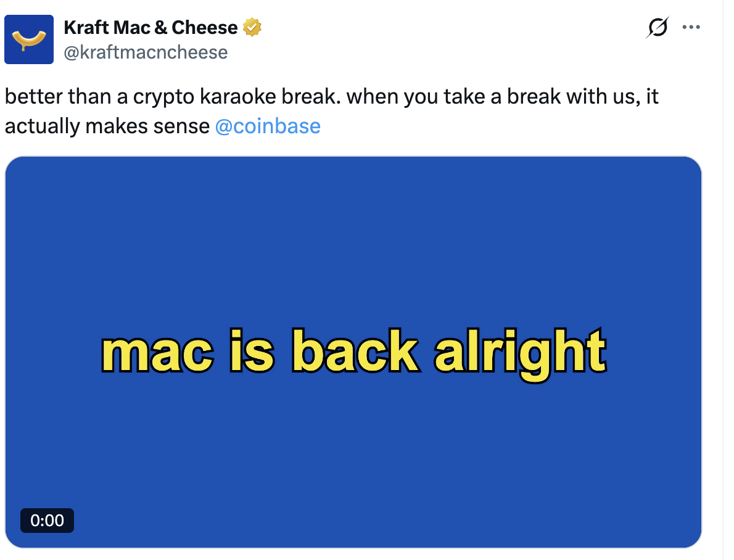Open the Kraft Mac & Cheese profile avatar

pos(29,39)
